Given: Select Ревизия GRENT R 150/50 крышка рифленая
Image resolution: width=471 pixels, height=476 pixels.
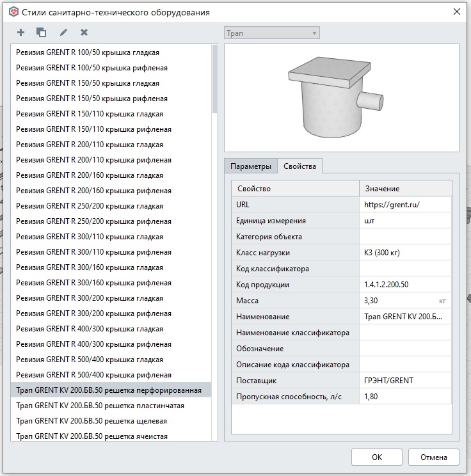Looking at the screenshot, I should [x=111, y=99].
